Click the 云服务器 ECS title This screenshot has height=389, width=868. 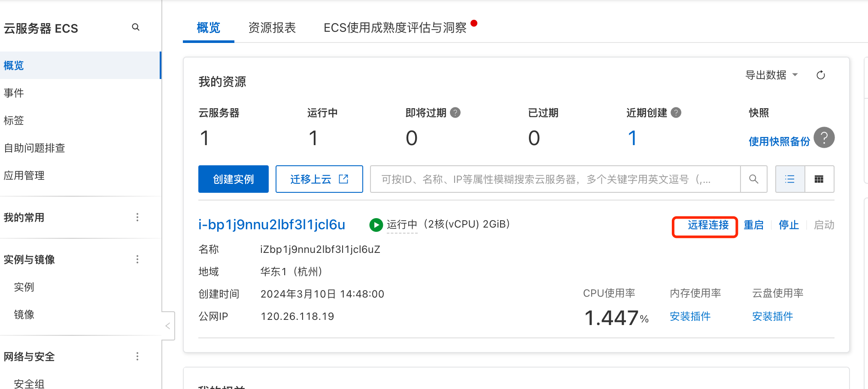click(41, 28)
